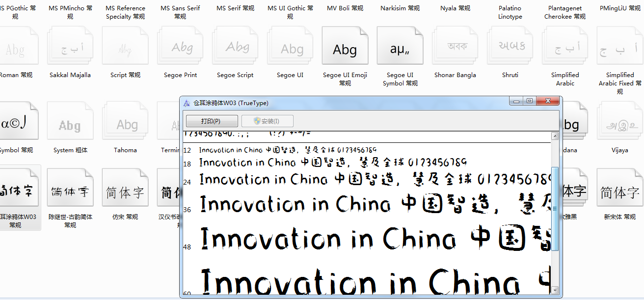644x300 pixels.
Task: Select the System bold font icon
Action: click(70, 125)
